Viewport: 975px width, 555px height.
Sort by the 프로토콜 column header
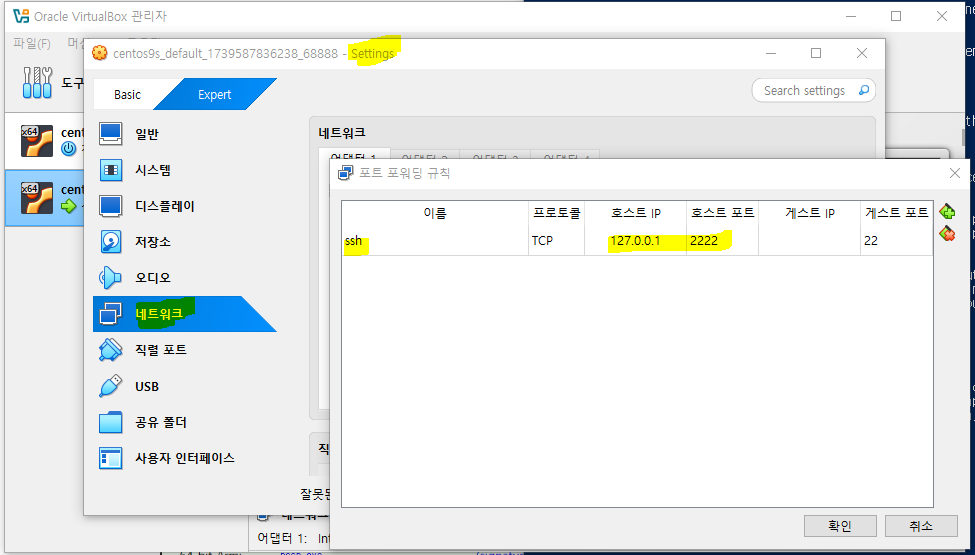point(557,213)
